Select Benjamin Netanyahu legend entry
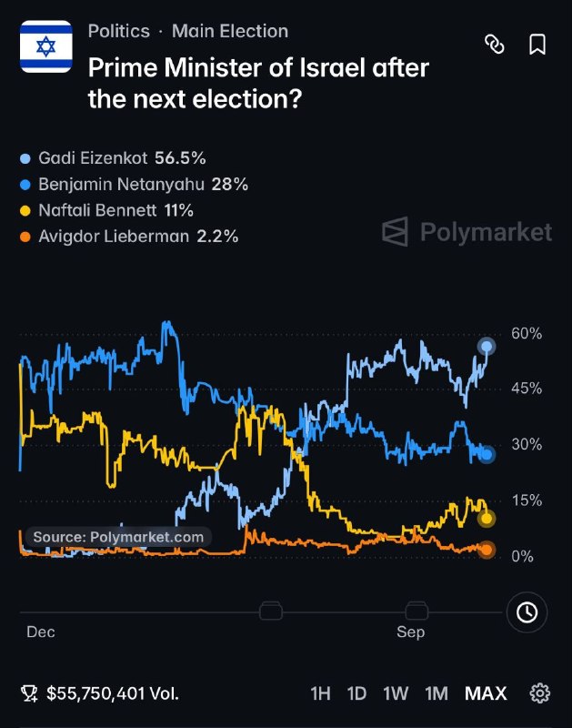 coord(134,185)
